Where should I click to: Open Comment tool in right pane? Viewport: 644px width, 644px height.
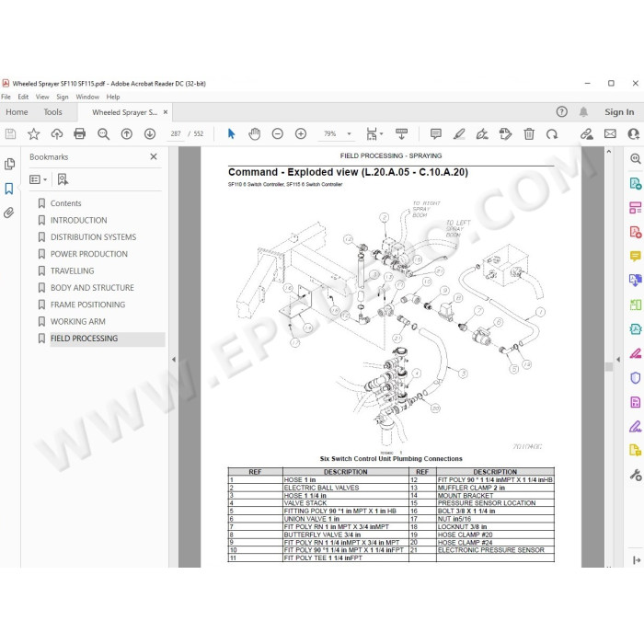click(x=636, y=257)
